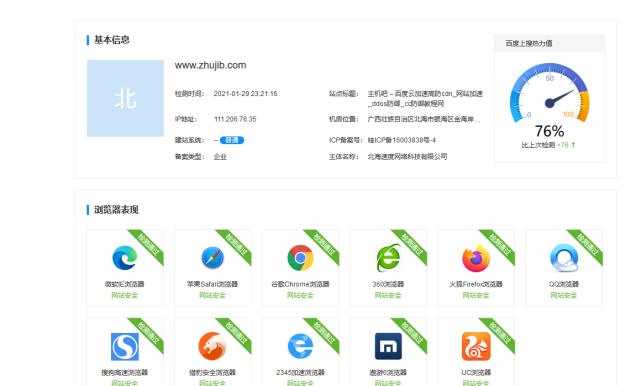Click the blue 普通 badge
626x386 pixels.
232,140
